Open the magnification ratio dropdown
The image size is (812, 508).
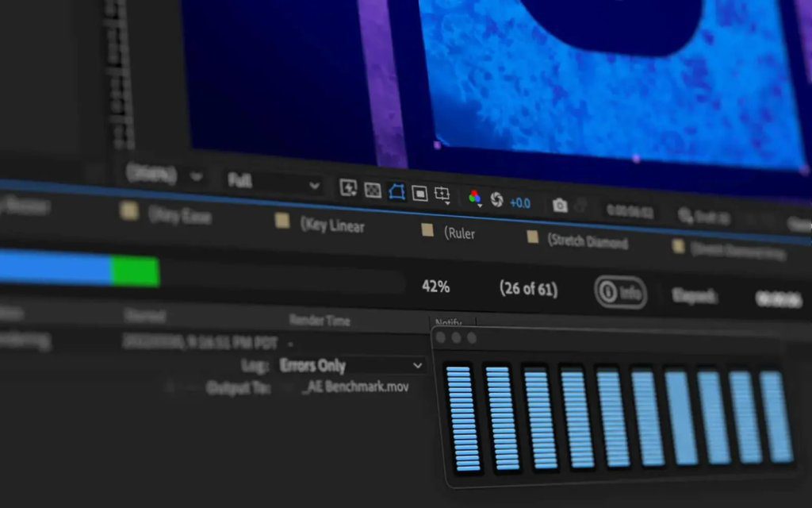pos(164,175)
